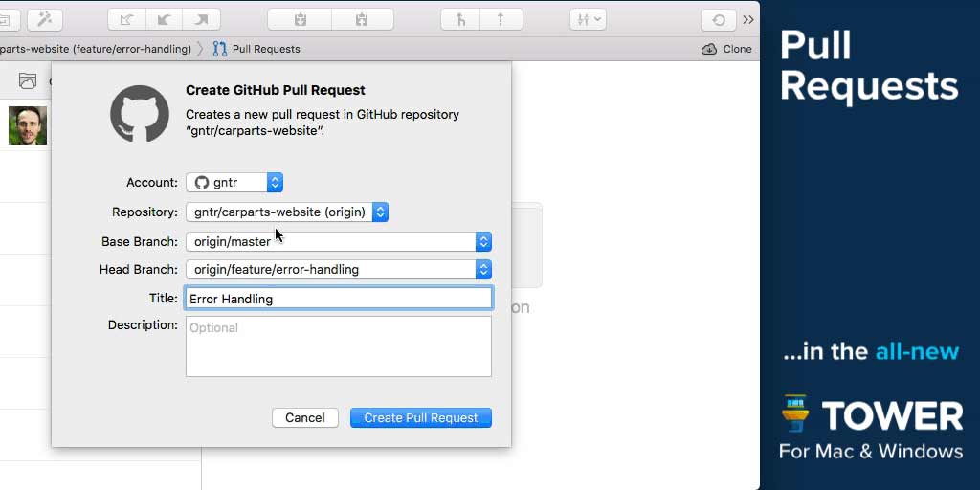Open the Account dropdown showing gntr
The height and width of the screenshot is (490, 980).
234,183
